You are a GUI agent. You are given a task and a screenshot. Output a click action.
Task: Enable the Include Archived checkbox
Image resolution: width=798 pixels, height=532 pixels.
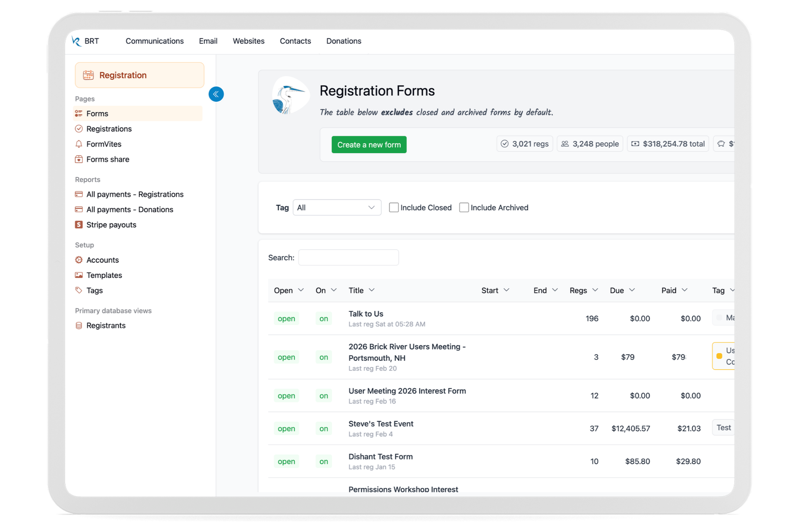[x=464, y=208]
